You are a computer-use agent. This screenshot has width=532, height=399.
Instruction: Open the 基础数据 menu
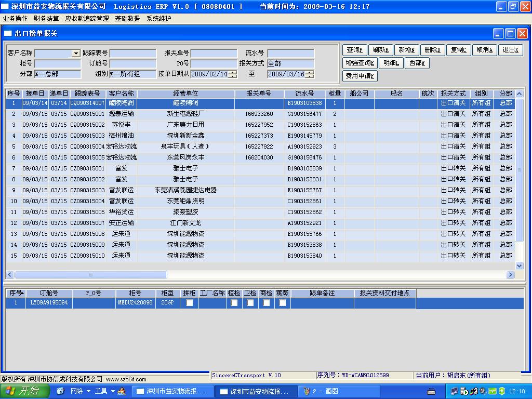tap(127, 19)
